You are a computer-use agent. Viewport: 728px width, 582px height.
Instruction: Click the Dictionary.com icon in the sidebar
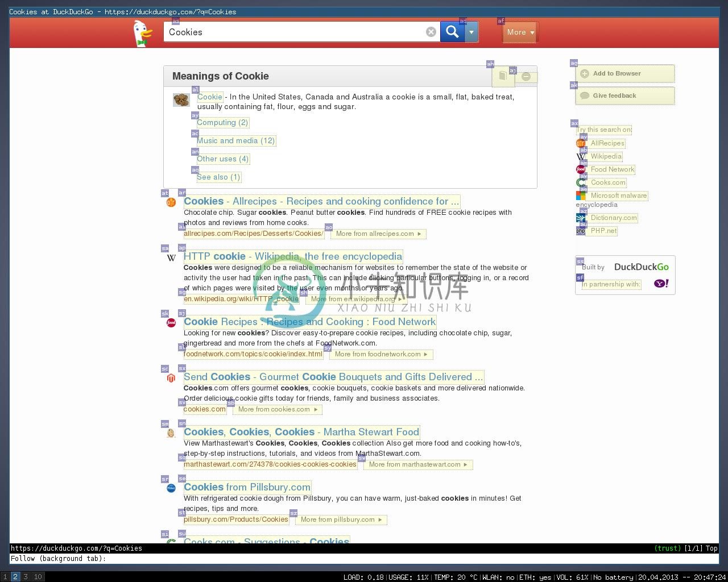(581, 218)
